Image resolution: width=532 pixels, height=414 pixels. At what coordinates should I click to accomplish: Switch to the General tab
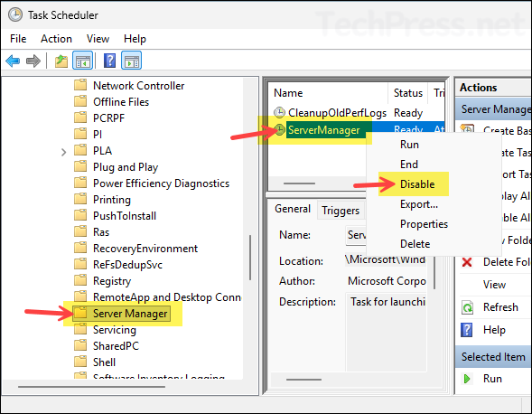pyautogui.click(x=293, y=209)
